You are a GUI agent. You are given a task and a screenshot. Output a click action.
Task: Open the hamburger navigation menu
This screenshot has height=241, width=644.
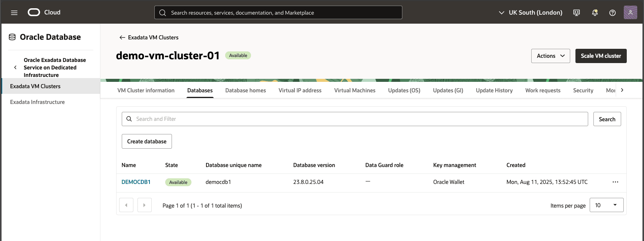pos(14,13)
